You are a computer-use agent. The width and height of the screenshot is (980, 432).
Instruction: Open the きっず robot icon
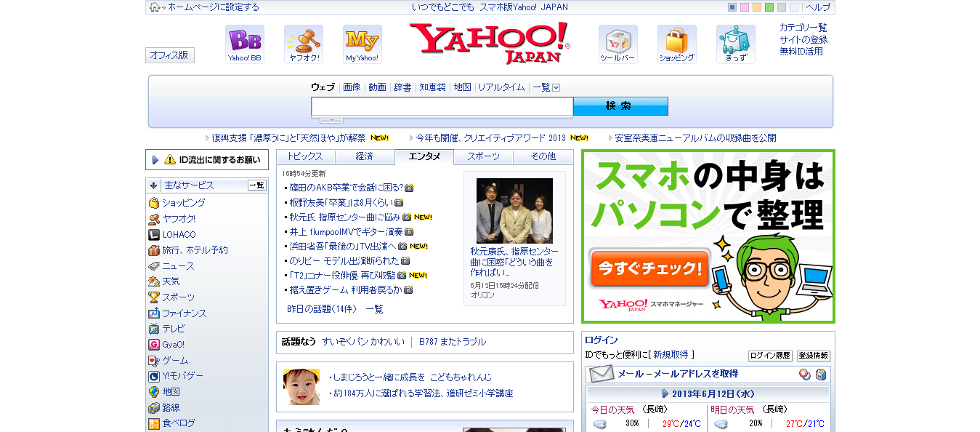pyautogui.click(x=736, y=44)
